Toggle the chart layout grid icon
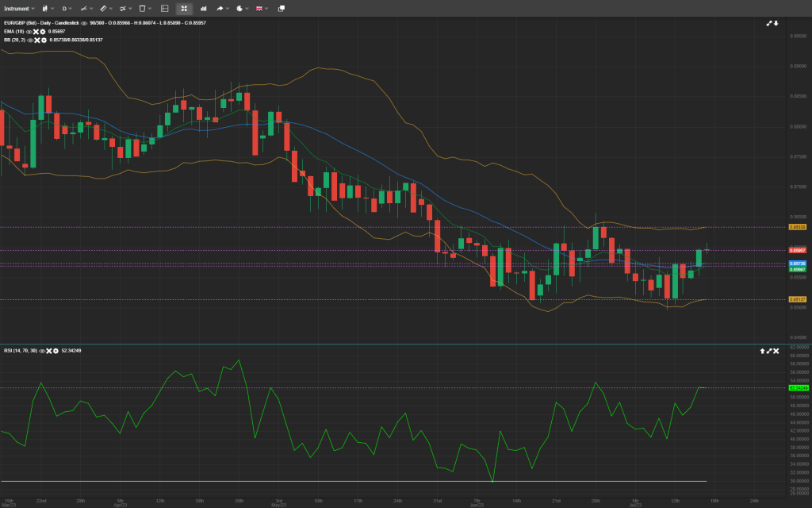Viewport: 812px width, 508px height. point(165,9)
